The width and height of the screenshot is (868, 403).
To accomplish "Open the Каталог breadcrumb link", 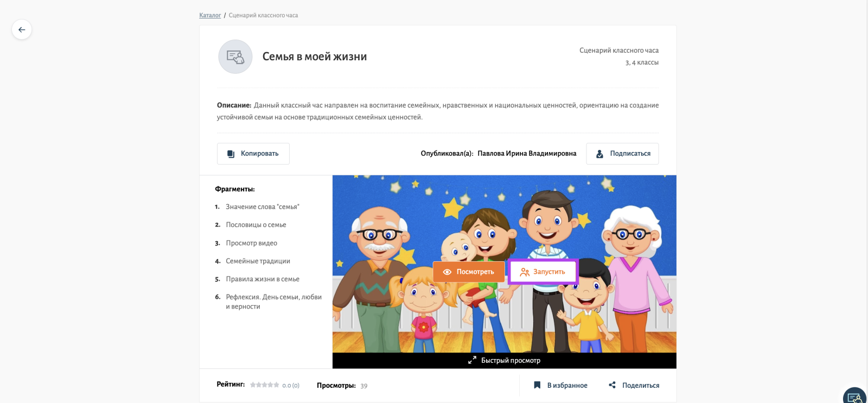I will pos(210,15).
